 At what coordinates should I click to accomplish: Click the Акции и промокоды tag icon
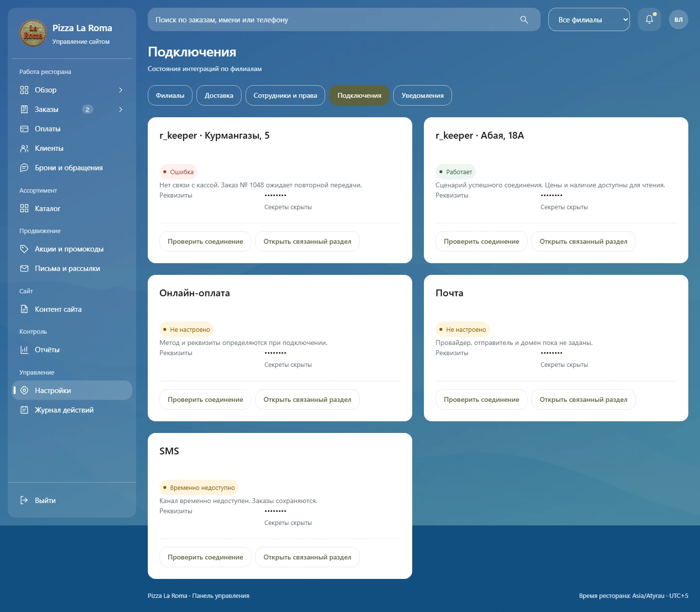click(24, 249)
